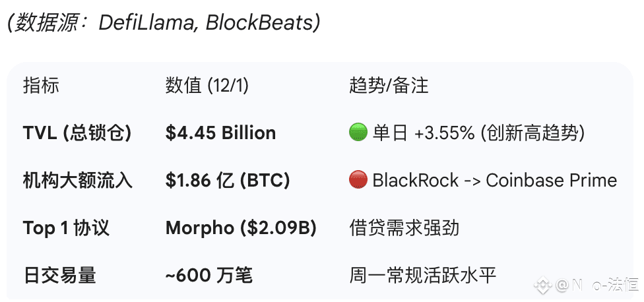Click the BlackRock -> Coinbase Prime note

click(x=494, y=180)
